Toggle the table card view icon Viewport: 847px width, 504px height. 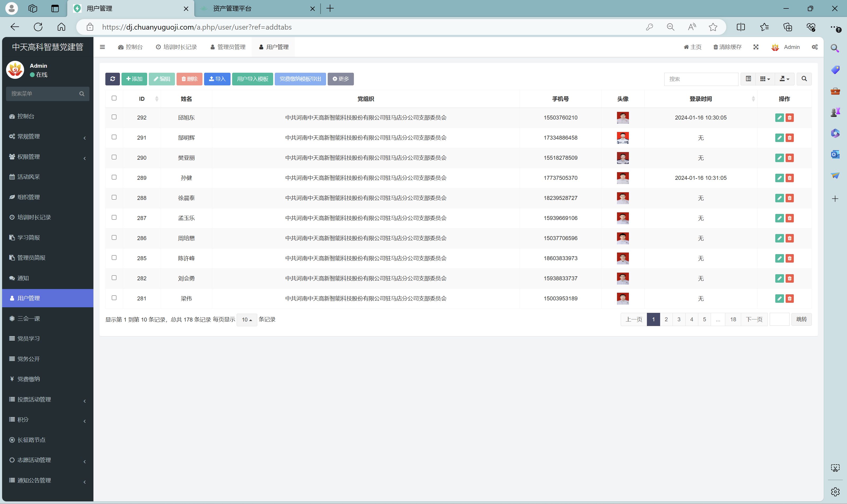pyautogui.click(x=748, y=79)
